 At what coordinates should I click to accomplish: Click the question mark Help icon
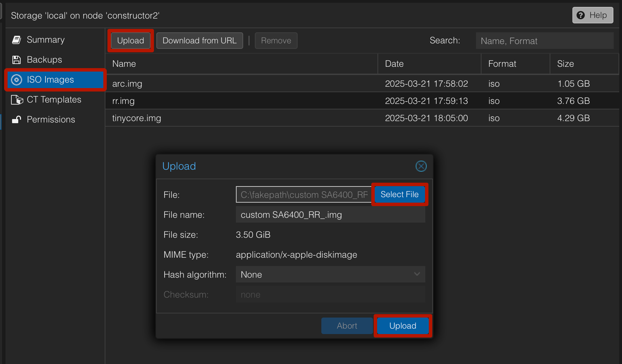point(581,15)
